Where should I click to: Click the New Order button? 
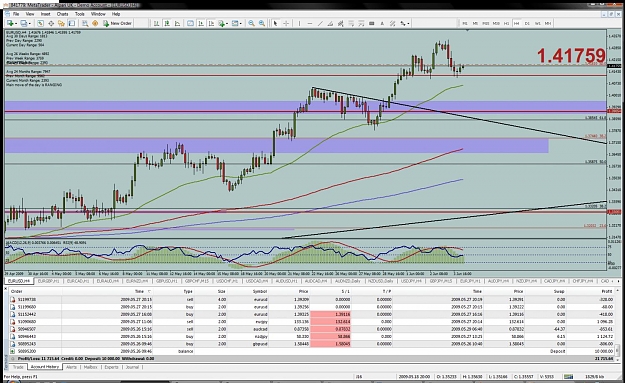tap(117, 24)
